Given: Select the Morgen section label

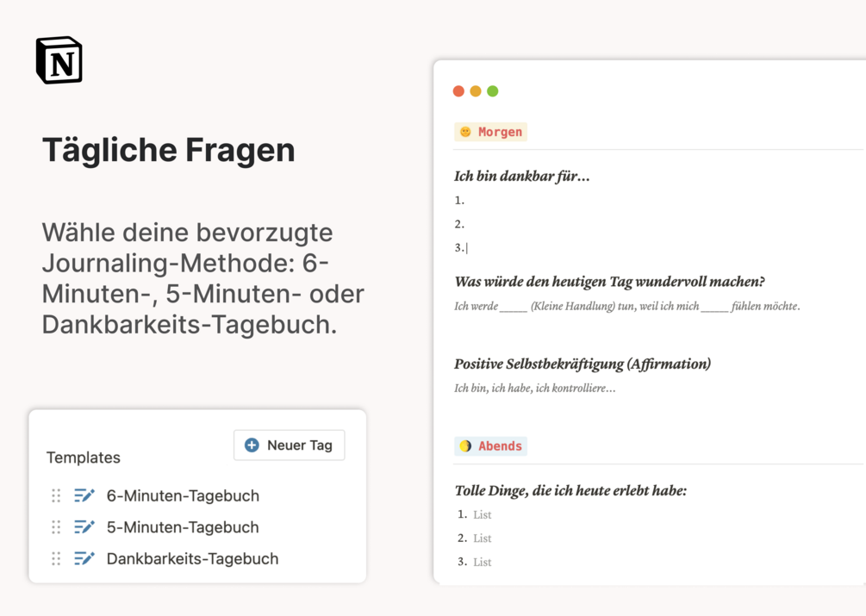Looking at the screenshot, I should coord(500,132).
